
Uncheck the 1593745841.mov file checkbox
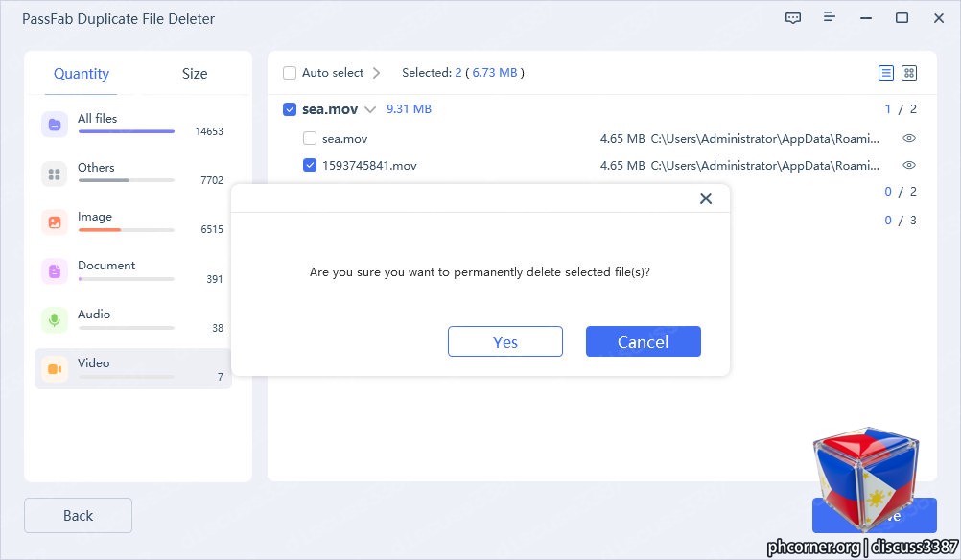point(310,166)
